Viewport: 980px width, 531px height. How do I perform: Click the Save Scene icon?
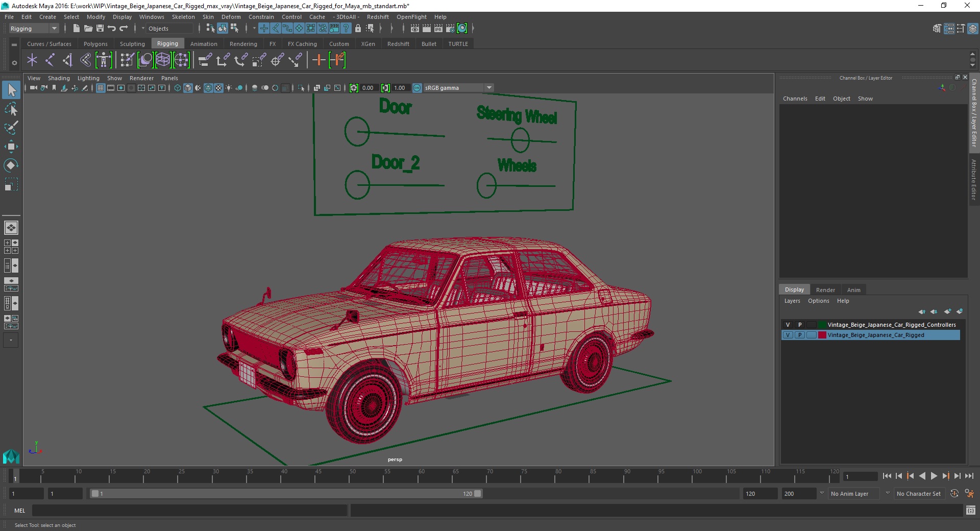click(x=100, y=29)
